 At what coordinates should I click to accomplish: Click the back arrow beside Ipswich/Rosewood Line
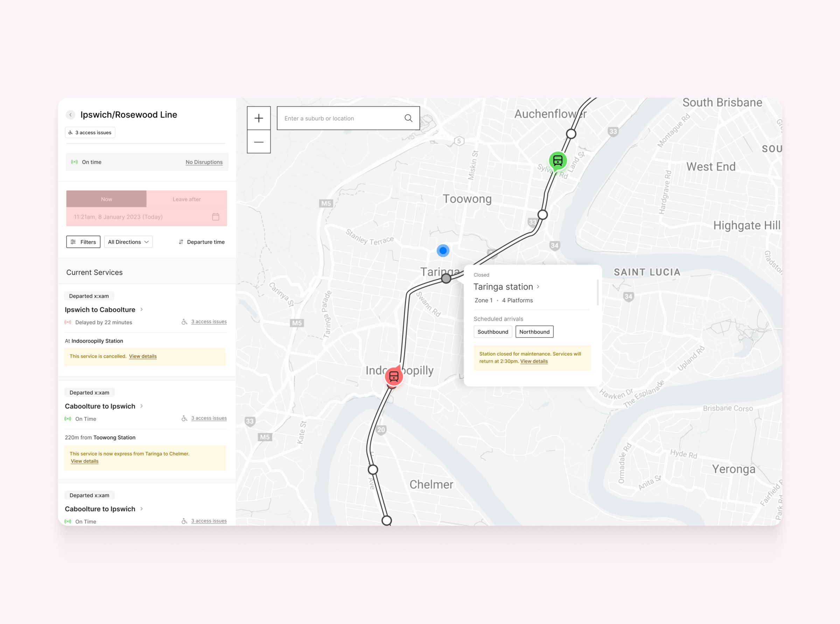pos(71,115)
